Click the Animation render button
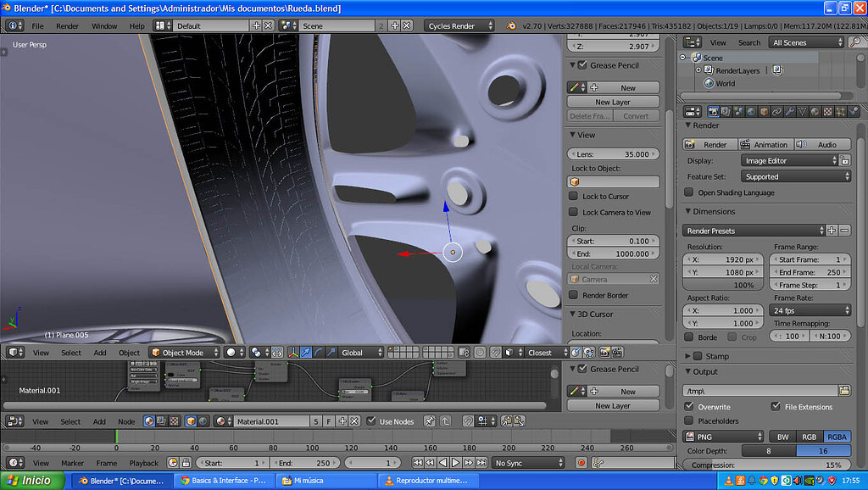Image resolution: width=868 pixels, height=490 pixels. [765, 144]
